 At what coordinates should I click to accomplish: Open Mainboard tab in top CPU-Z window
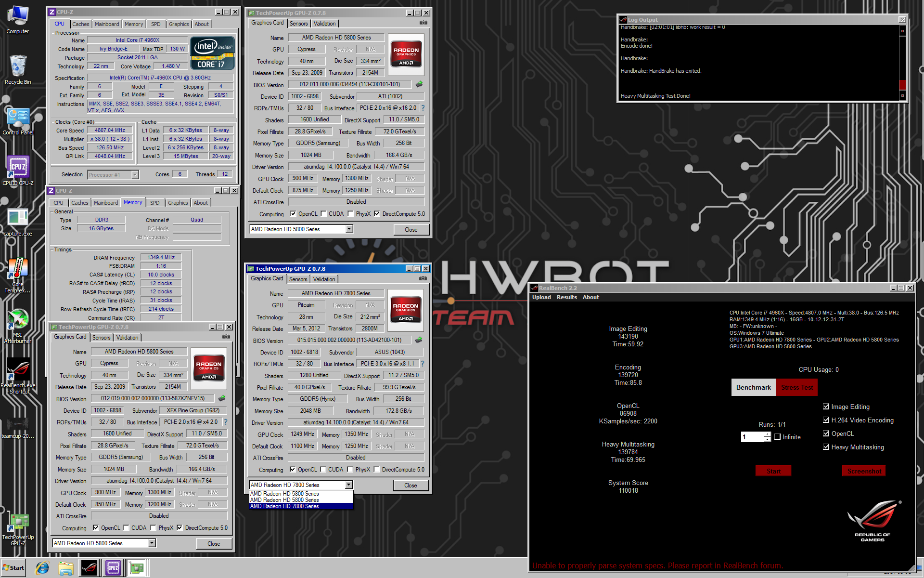pos(107,24)
